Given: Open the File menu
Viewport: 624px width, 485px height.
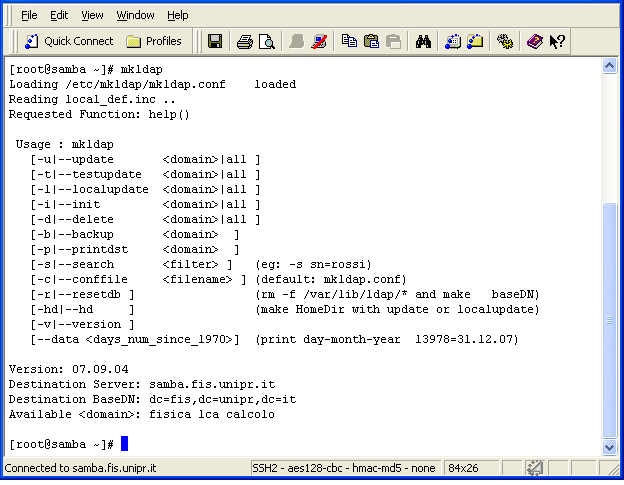Looking at the screenshot, I should point(29,15).
